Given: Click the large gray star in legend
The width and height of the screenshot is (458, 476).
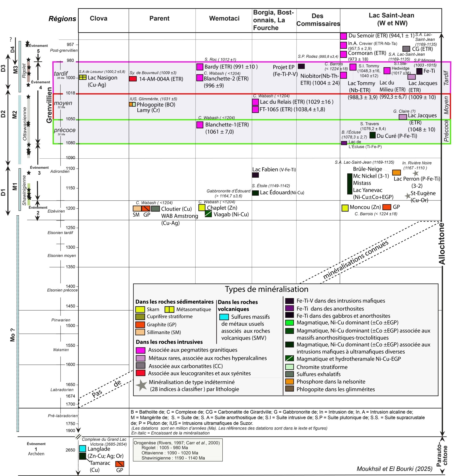Looking at the screenshot, I should 141,386.
